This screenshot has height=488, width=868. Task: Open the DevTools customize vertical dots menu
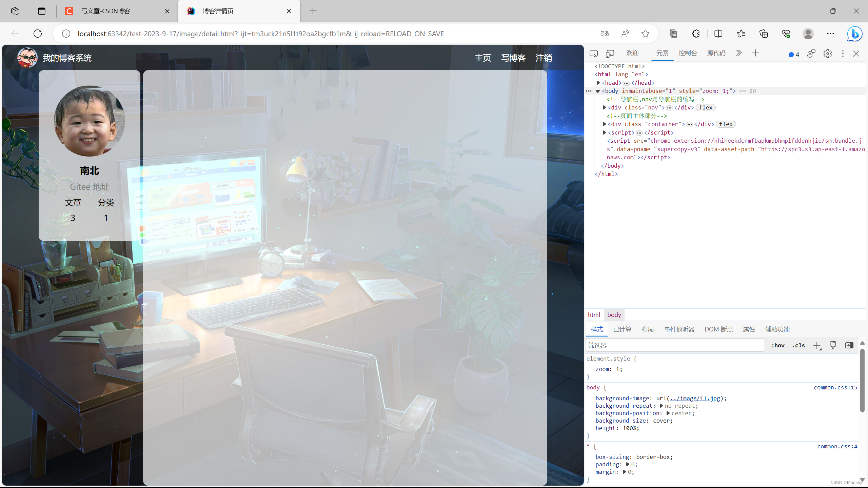843,54
